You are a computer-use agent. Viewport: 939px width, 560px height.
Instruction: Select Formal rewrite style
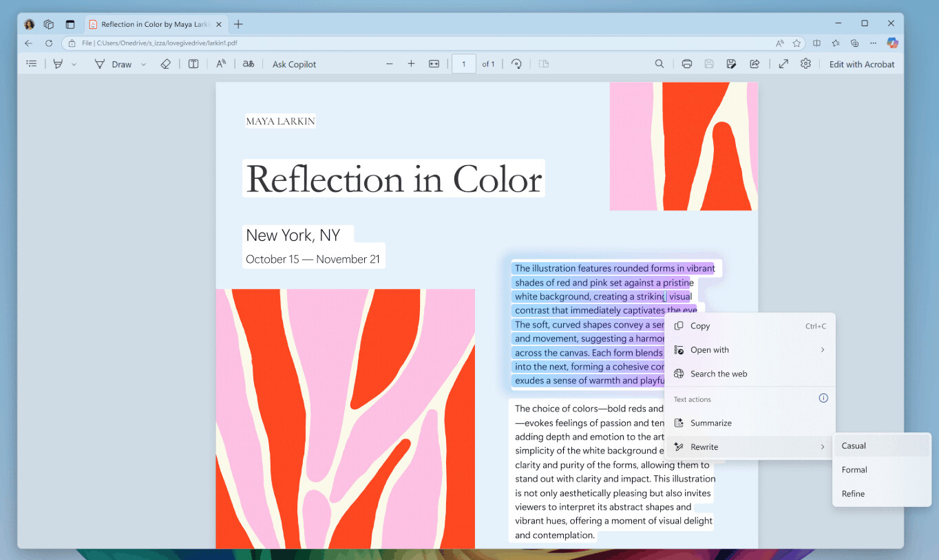(x=881, y=470)
